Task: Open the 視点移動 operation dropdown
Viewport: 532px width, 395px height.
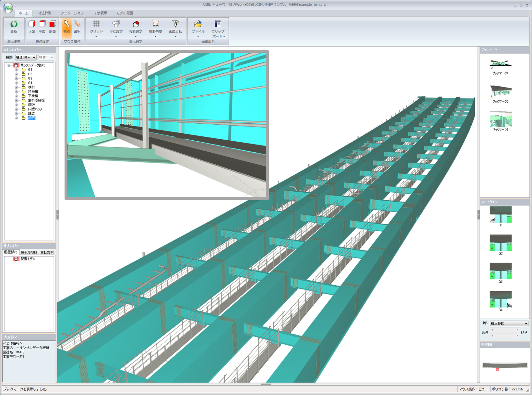Action: pyautogui.click(x=509, y=323)
